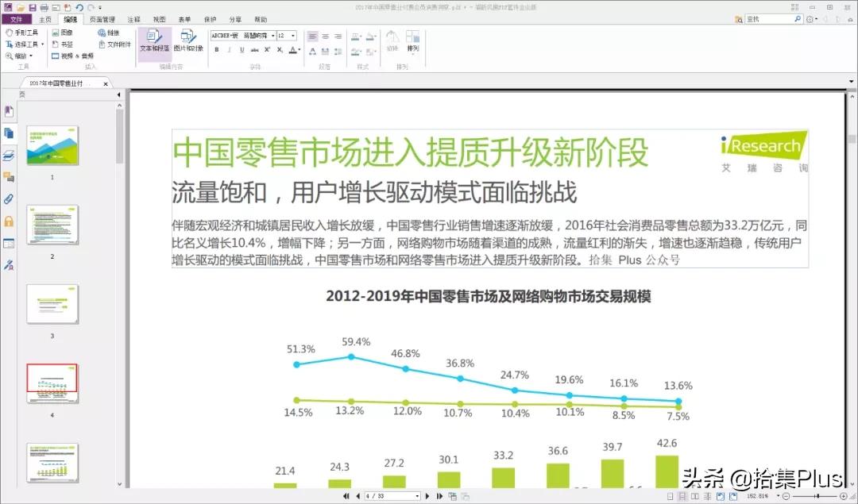This screenshot has width=858, height=504.
Task: Open the Select tool dropdown arrow
Action: pyautogui.click(x=42, y=44)
